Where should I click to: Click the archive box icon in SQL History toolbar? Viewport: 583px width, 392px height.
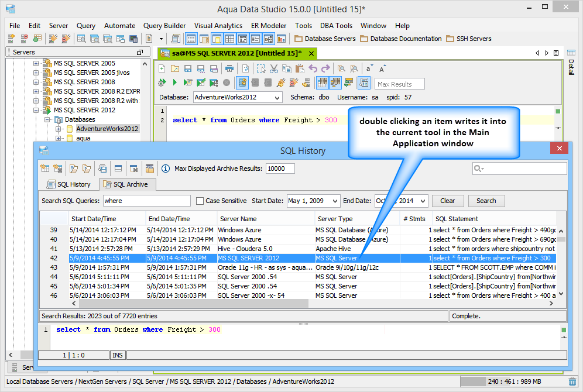pyautogui.click(x=149, y=169)
